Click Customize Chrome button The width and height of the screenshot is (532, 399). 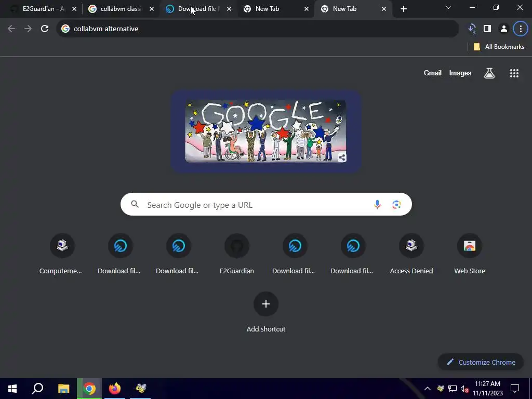click(x=481, y=362)
